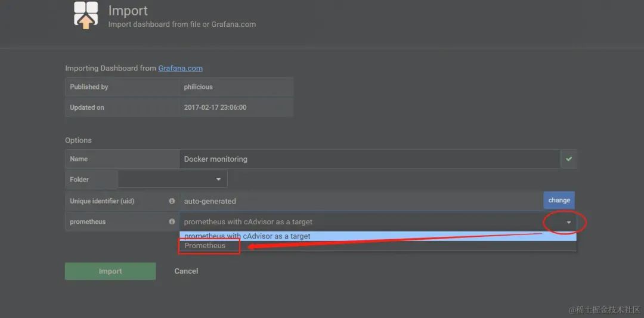Open the Folder dropdown
Screen dimensions: 644x318
coord(172,179)
